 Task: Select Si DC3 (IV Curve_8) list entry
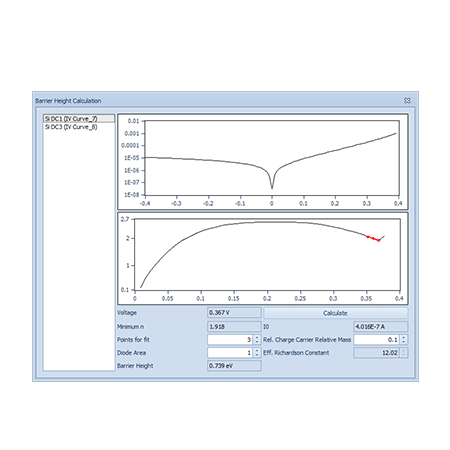(x=79, y=127)
